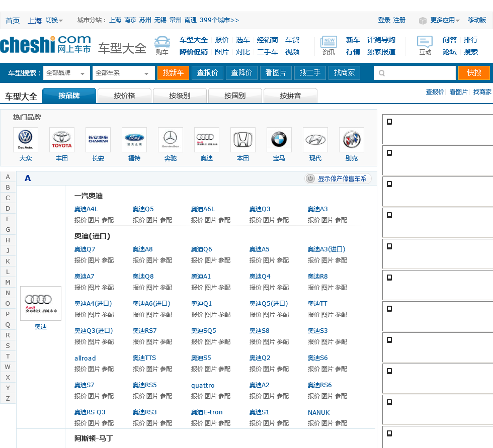Expand the 更多应用 menu
Screen dimensions: 493x448
[x=445, y=20]
